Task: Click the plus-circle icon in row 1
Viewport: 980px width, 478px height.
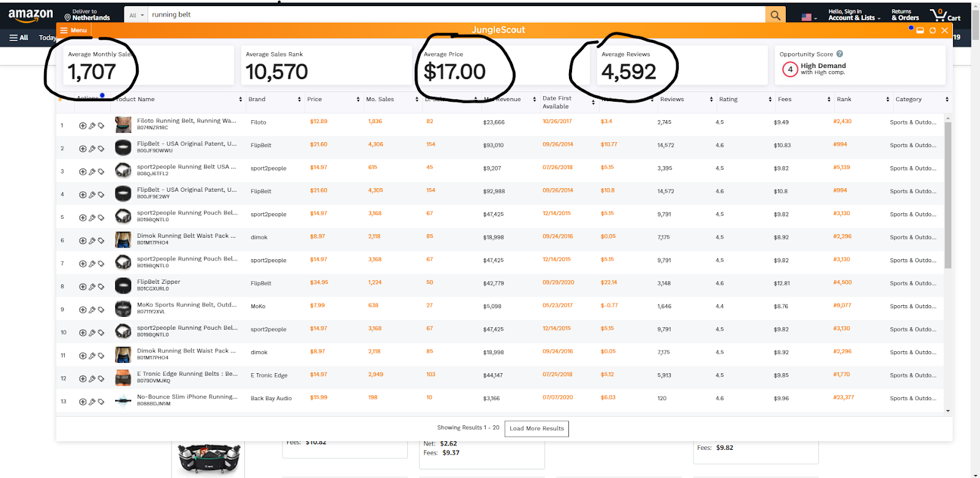Action: click(x=83, y=126)
